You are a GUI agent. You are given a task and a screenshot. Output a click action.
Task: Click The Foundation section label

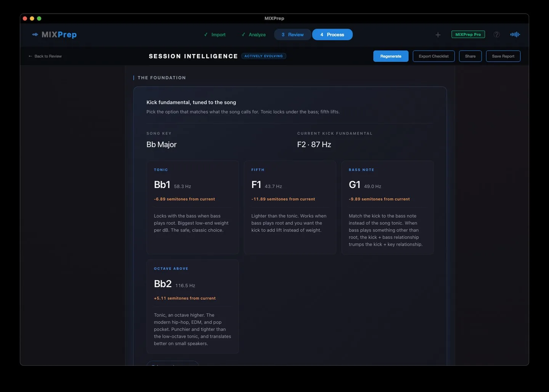coord(162,78)
